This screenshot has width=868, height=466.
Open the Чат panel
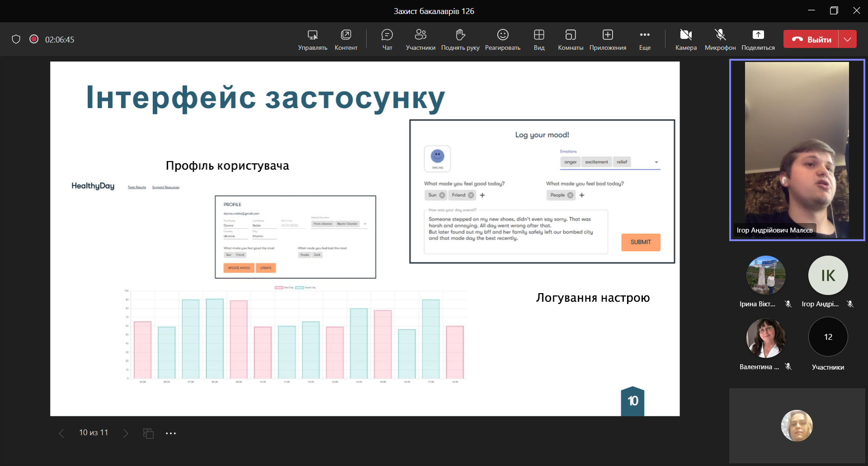click(387, 39)
